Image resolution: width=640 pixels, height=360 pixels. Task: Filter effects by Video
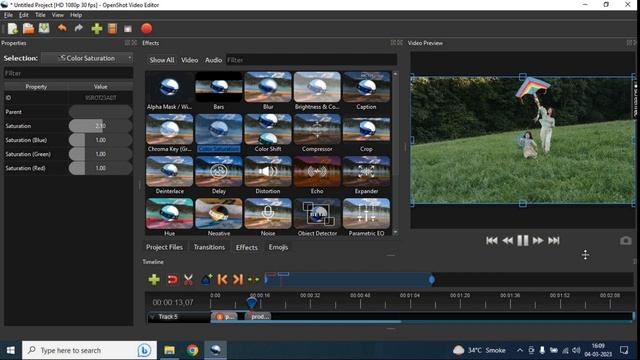coord(189,60)
